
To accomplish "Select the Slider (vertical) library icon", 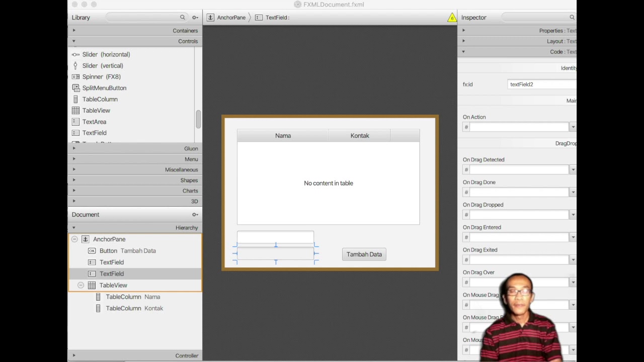I will [x=75, y=65].
